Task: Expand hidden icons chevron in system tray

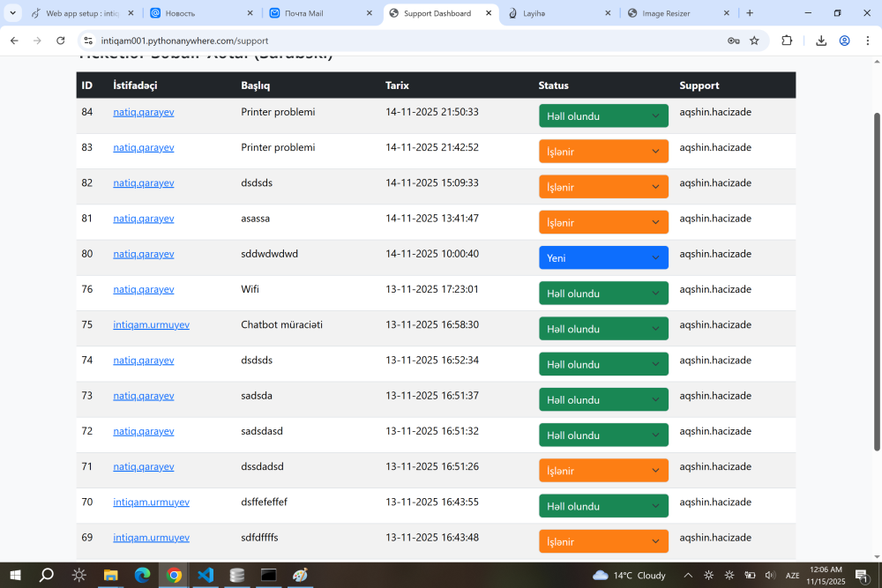Action: point(688,575)
